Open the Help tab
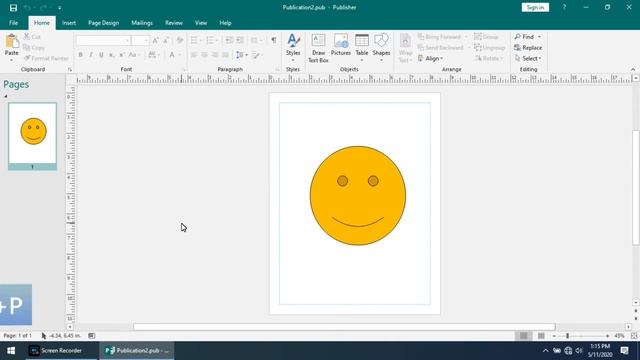The width and height of the screenshot is (640, 360). (225, 23)
